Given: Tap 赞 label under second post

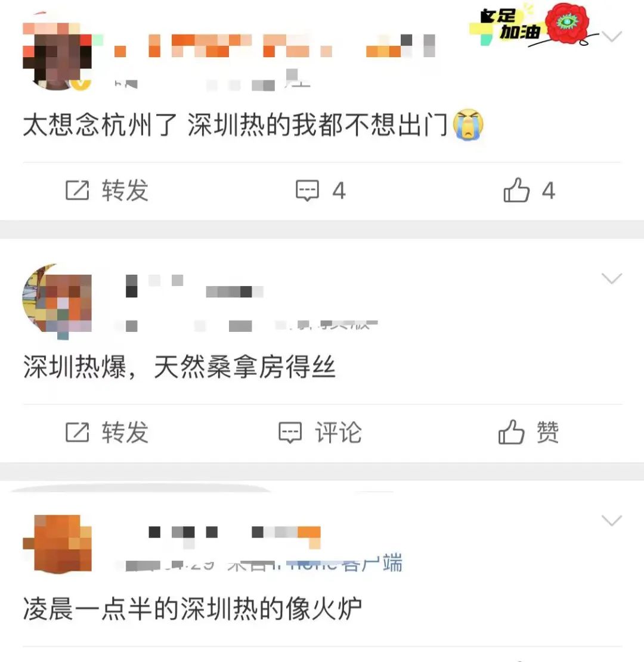Looking at the screenshot, I should point(547,433).
